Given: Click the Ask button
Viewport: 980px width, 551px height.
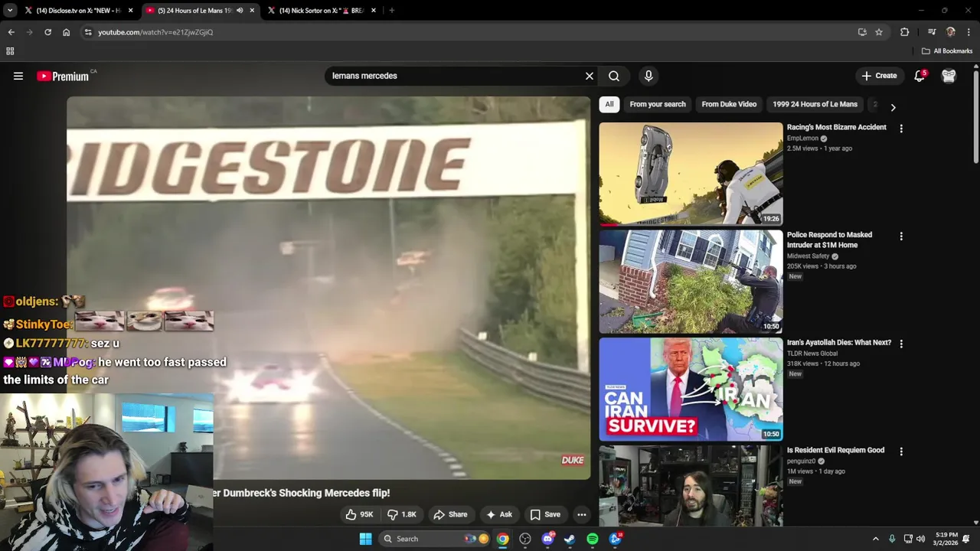Looking at the screenshot, I should (x=498, y=514).
